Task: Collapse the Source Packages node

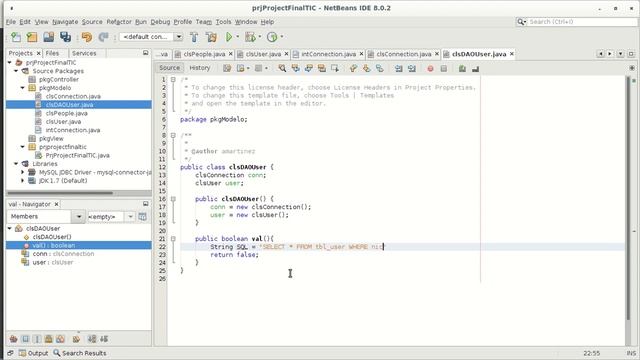Action: (x=16, y=71)
